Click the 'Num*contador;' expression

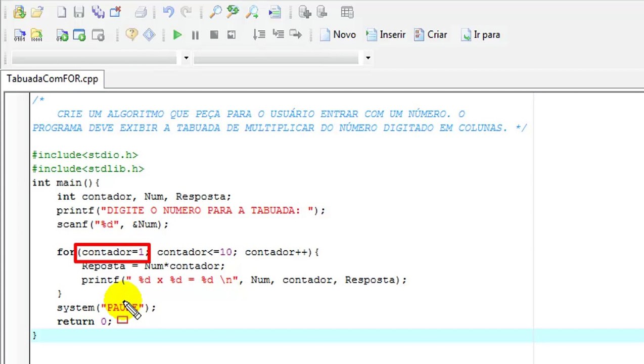(x=185, y=266)
